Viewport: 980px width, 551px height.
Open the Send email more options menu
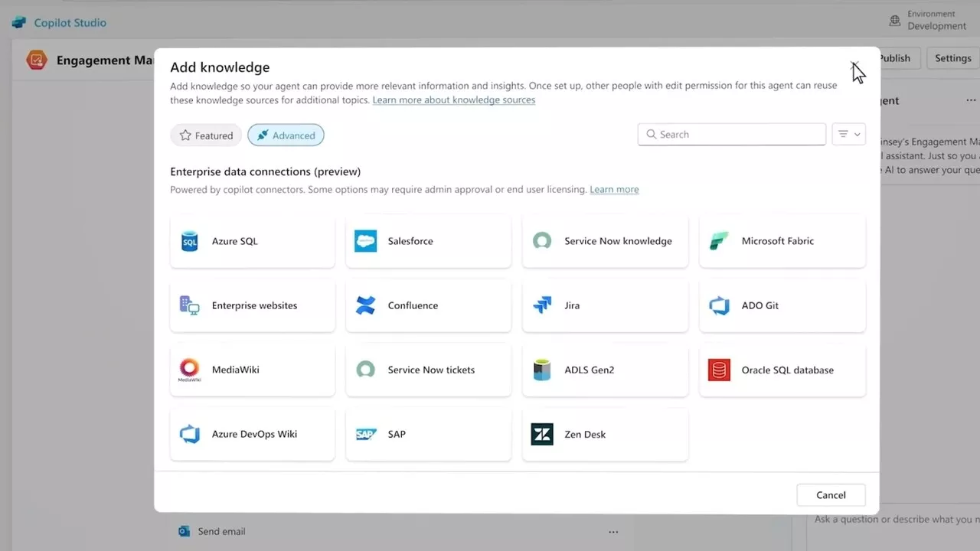tap(613, 531)
